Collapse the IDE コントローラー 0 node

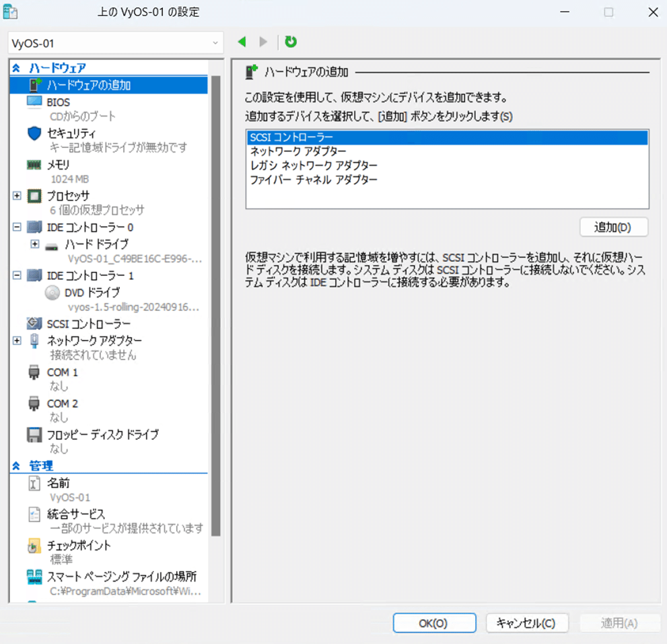17,227
